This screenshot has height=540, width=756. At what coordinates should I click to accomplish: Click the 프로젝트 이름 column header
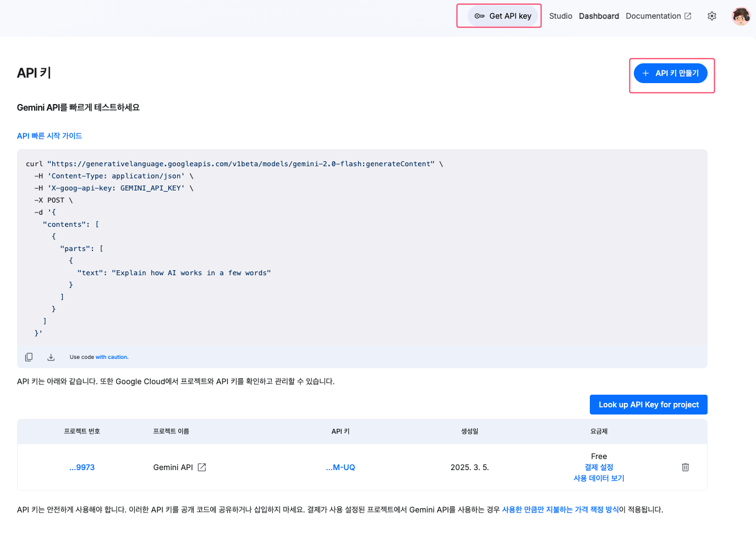coord(171,432)
